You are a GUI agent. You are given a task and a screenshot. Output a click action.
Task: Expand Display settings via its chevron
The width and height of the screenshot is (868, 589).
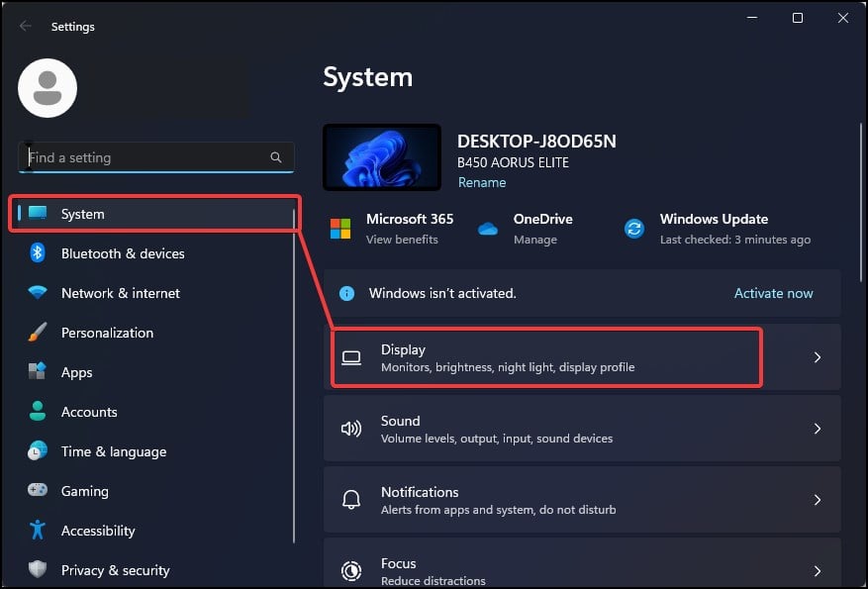818,357
